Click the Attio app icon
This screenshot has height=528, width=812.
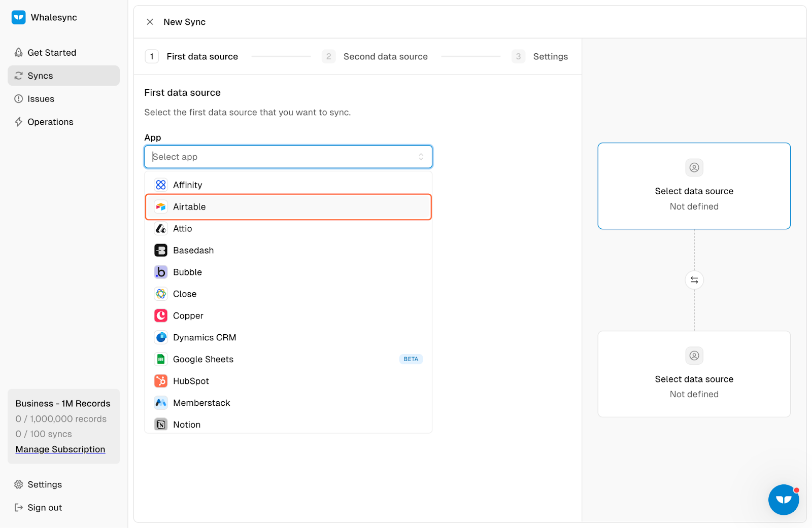pos(161,229)
